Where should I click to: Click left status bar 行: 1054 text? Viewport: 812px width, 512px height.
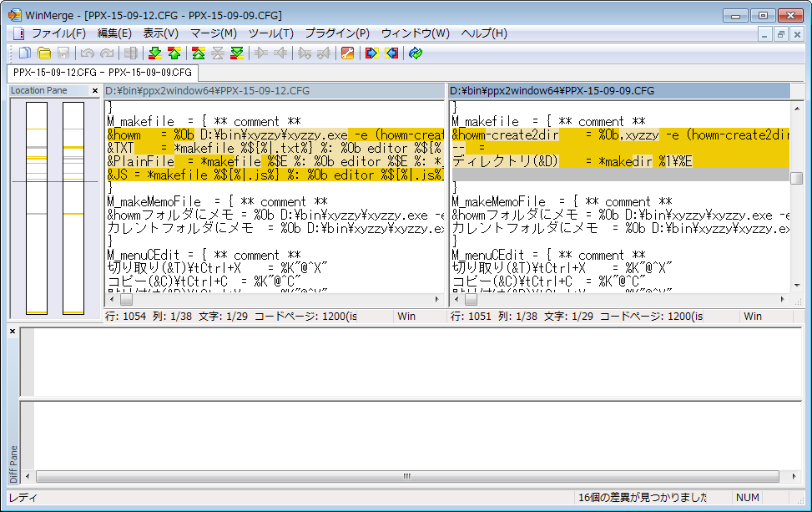coord(125,316)
